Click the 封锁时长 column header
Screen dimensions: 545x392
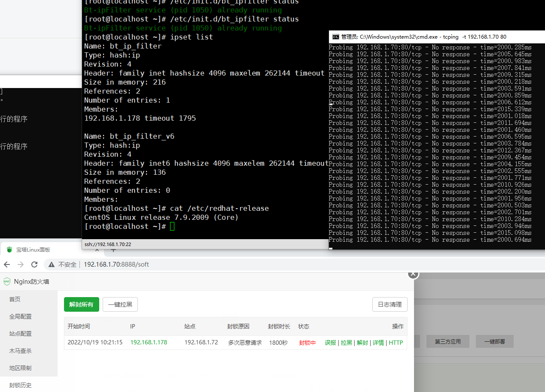[x=279, y=326]
